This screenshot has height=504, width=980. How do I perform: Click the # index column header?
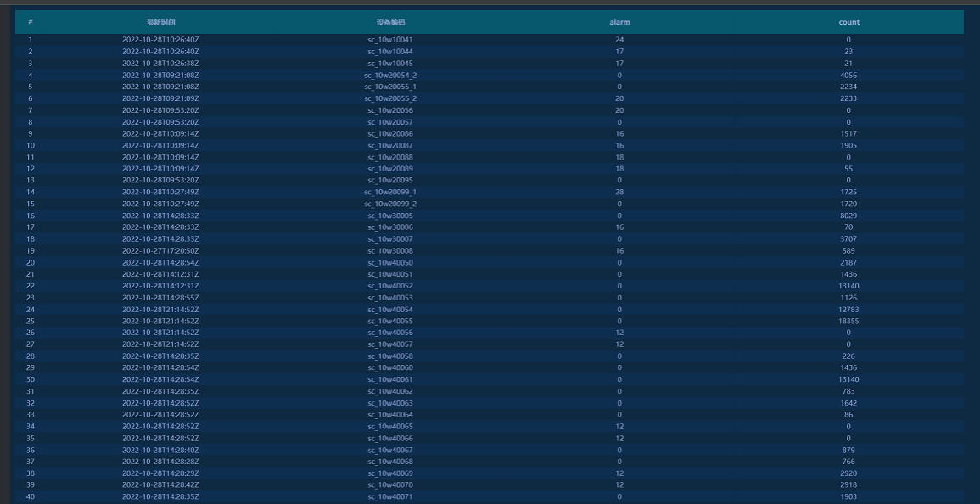pos(31,22)
